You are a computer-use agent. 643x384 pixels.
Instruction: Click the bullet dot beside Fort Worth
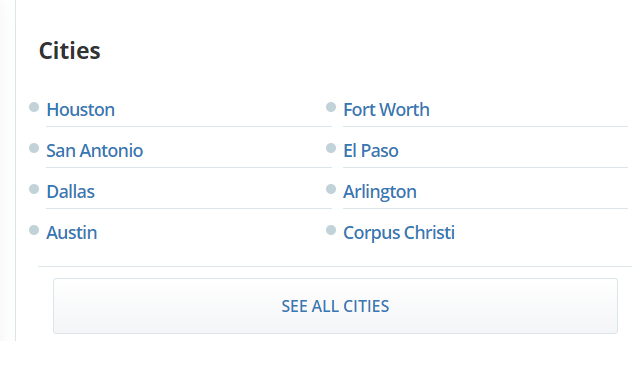pyautogui.click(x=331, y=107)
